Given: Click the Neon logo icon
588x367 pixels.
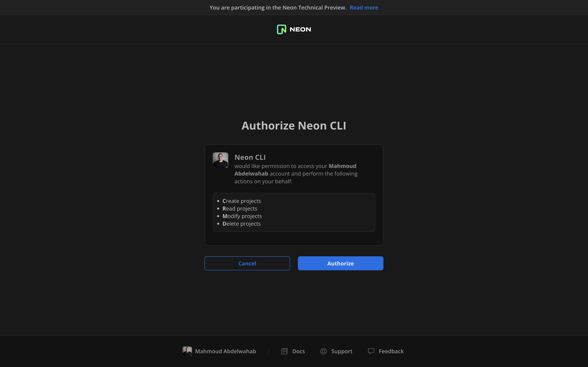Looking at the screenshot, I should pos(281,29).
